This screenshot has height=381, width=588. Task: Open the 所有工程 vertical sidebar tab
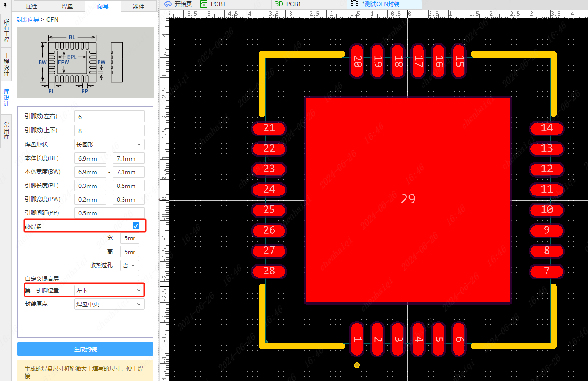[x=6, y=31]
